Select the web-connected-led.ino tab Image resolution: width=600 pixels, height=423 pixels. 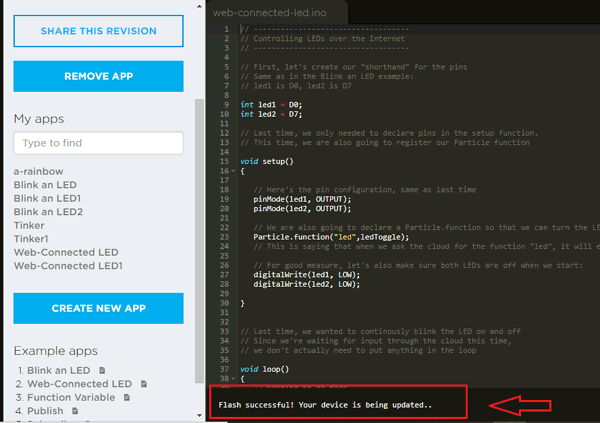[270, 13]
